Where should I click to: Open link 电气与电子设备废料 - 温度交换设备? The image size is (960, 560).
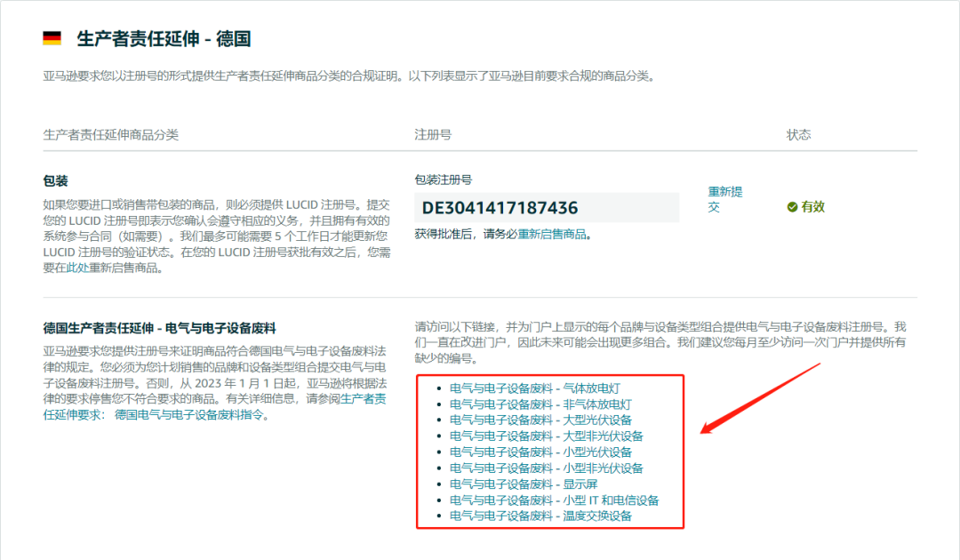(540, 516)
